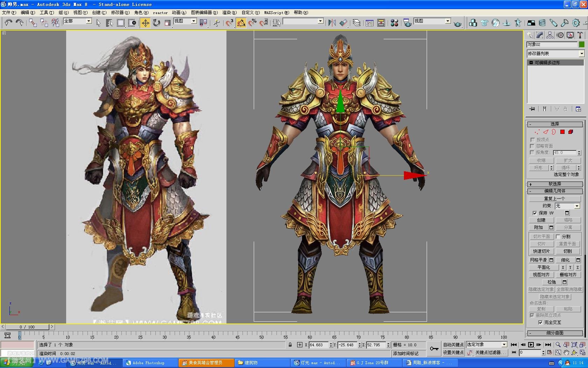Open Select by Name list icon
This screenshot has width=588, height=368.
pyautogui.click(x=109, y=23)
